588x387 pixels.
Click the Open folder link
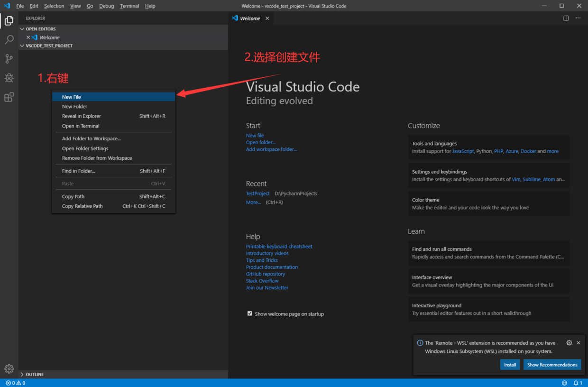[x=261, y=142]
